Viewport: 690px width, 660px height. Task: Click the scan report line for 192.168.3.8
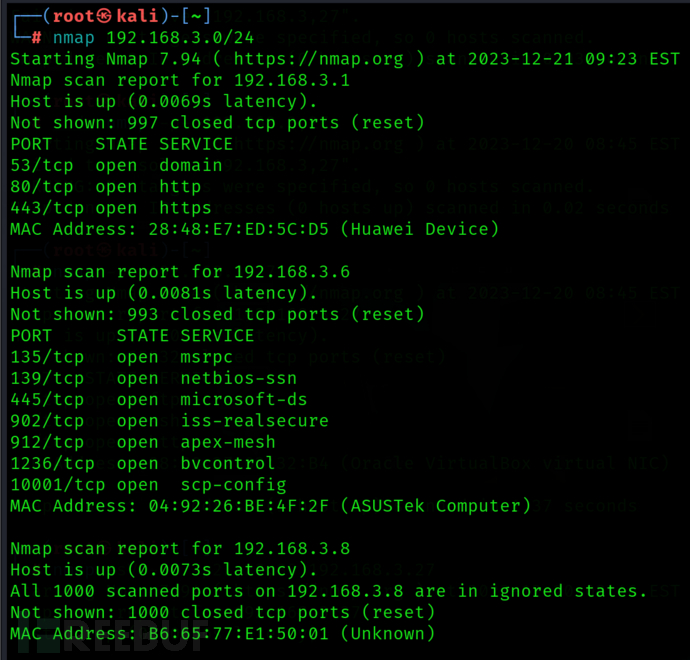(x=180, y=548)
